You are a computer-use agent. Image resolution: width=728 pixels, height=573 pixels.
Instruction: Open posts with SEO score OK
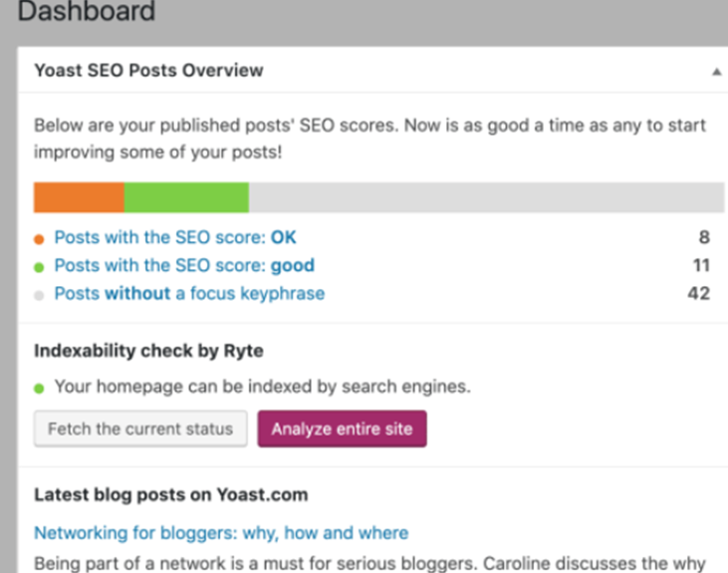point(175,237)
